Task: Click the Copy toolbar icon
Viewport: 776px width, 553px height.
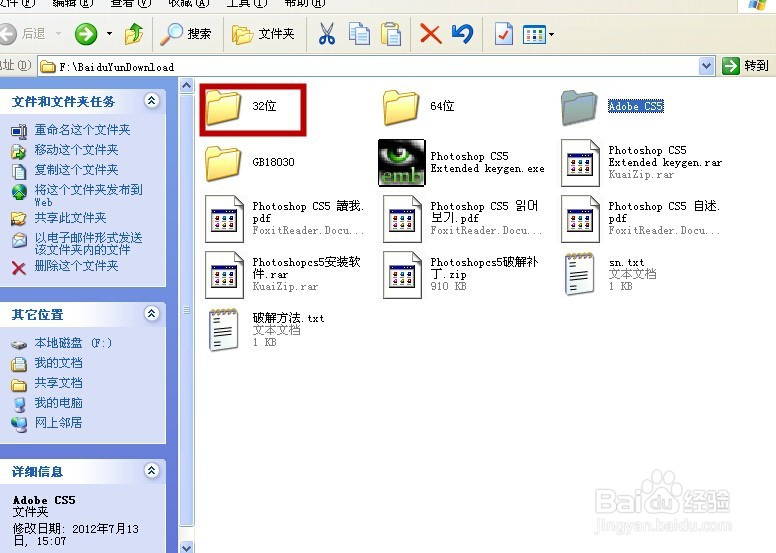Action: pos(359,34)
